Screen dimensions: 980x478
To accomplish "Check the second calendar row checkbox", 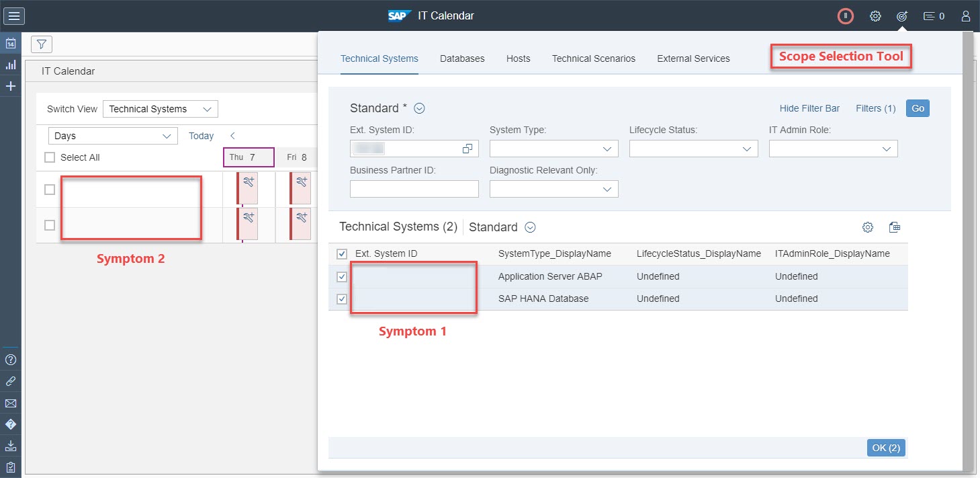I will tap(50, 225).
